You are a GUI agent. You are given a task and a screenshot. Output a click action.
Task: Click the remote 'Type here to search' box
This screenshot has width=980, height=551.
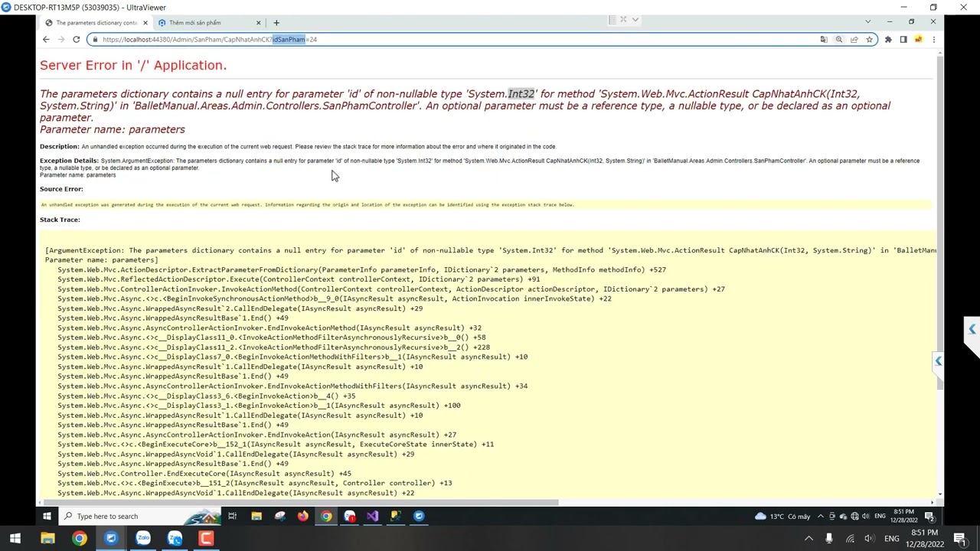click(138, 516)
